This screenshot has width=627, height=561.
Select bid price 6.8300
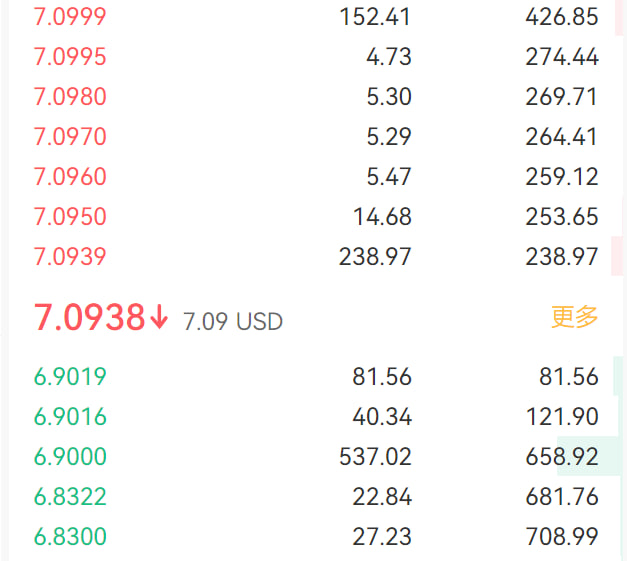point(70,536)
